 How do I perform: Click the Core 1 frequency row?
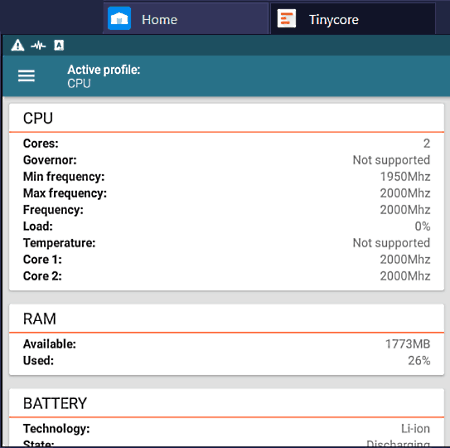coord(227,259)
